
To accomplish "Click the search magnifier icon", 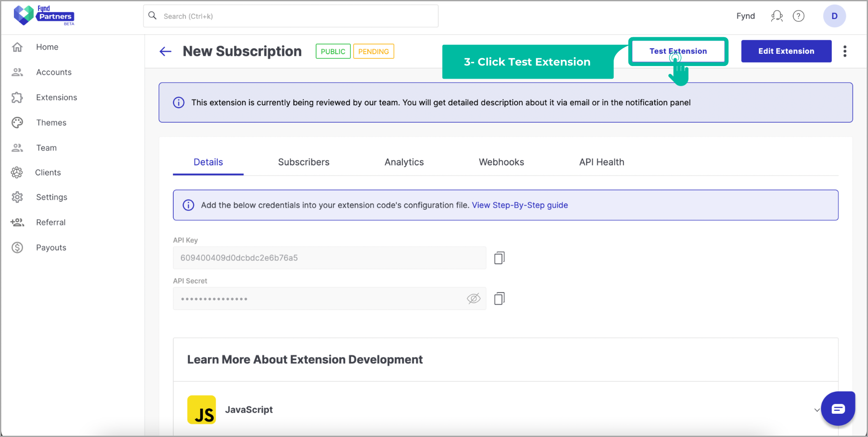I will [153, 16].
